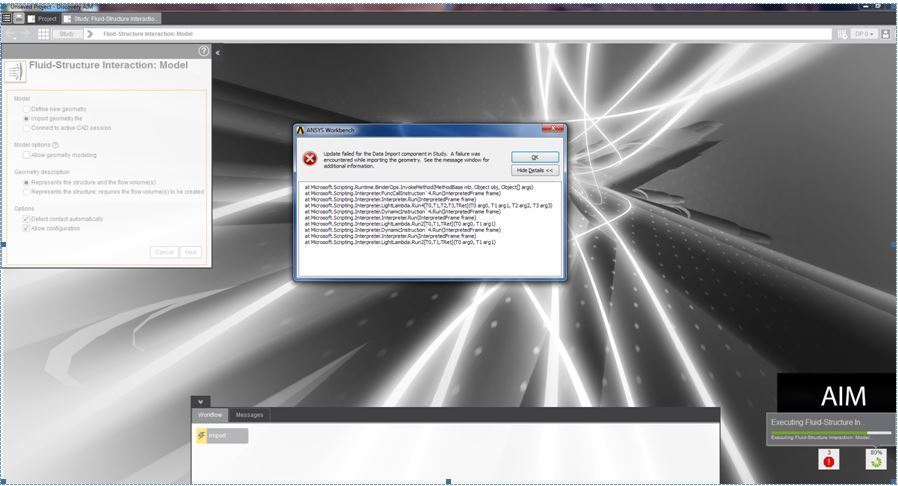Click the Hide Details button
This screenshot has width=898, height=486.
click(535, 171)
